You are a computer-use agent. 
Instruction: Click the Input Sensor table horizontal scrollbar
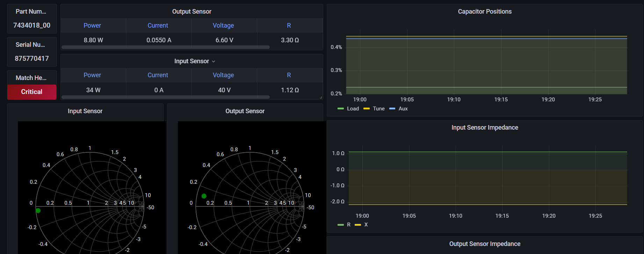point(166,97)
